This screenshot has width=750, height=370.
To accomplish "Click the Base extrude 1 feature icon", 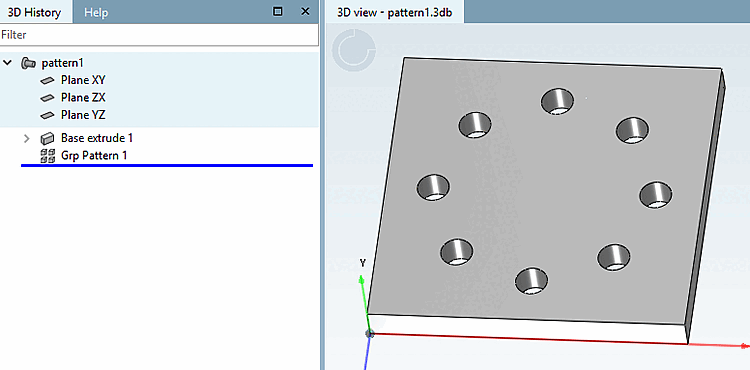I will point(48,139).
